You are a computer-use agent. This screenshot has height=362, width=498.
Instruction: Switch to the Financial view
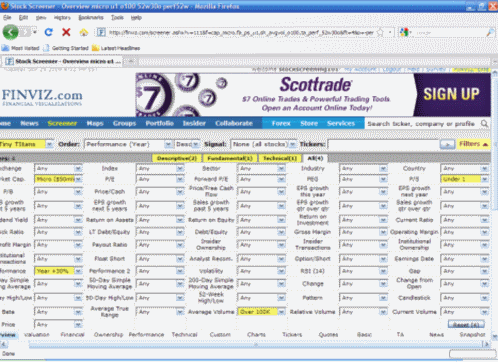72,334
